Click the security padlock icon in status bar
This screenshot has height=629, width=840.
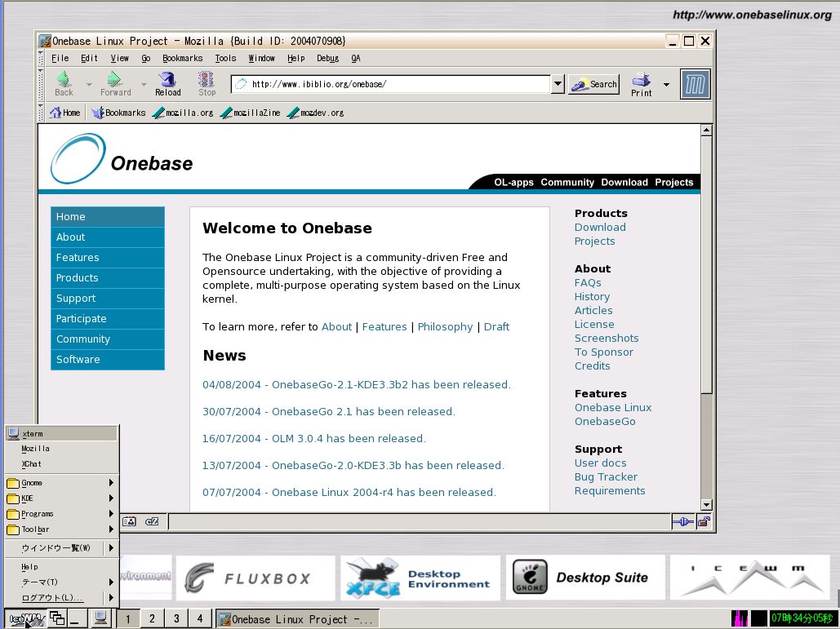(x=704, y=521)
